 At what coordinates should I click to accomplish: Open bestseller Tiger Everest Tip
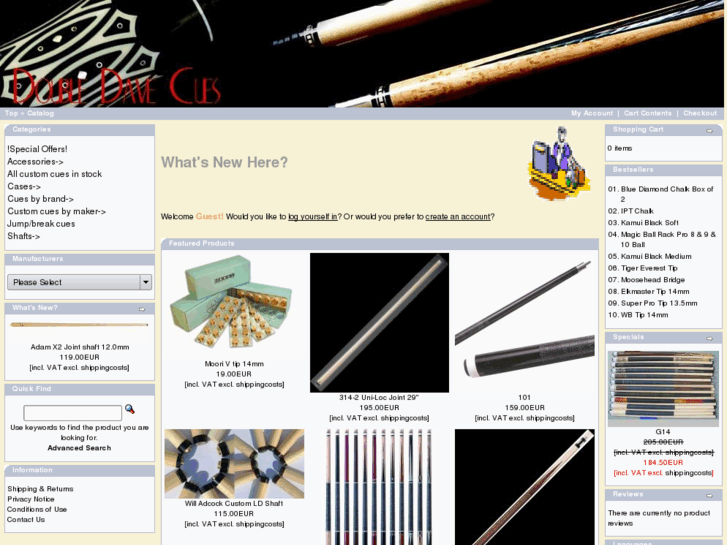click(x=649, y=268)
